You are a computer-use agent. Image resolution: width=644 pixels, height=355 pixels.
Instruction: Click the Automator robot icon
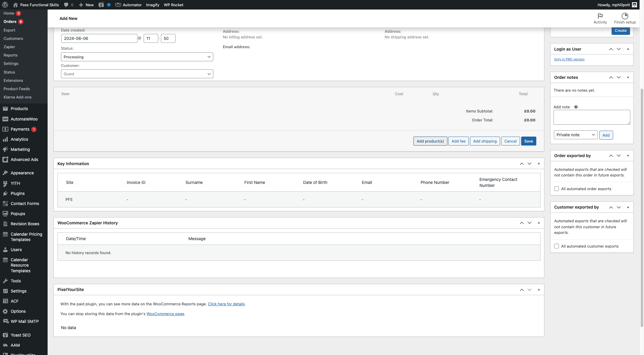click(118, 5)
